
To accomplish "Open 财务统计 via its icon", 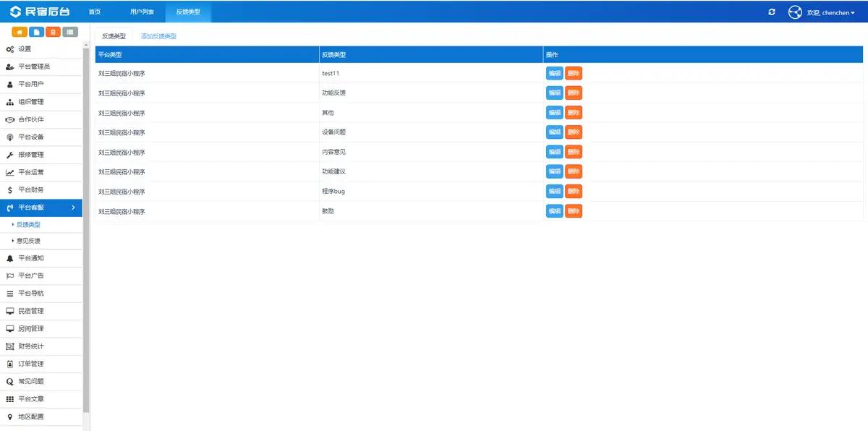I will point(10,346).
